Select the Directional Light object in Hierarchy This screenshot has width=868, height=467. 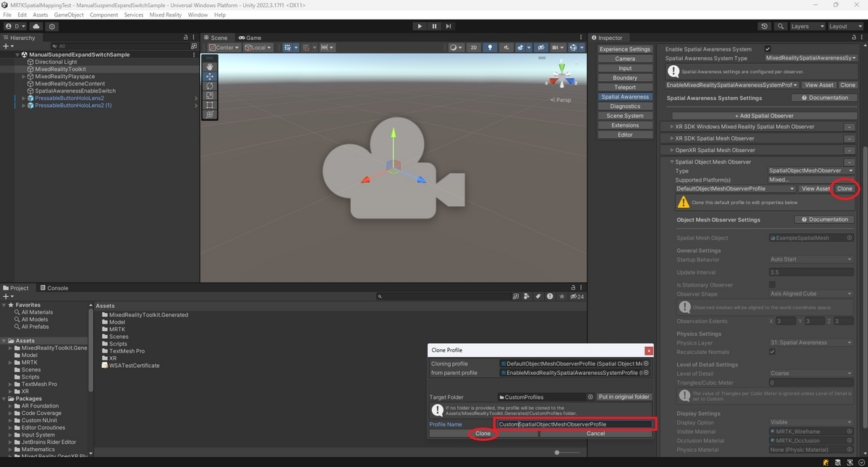click(56, 62)
